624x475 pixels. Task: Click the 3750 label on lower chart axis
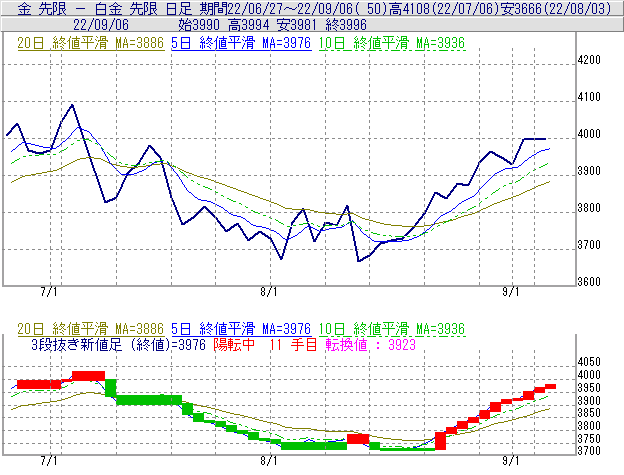tap(589, 439)
